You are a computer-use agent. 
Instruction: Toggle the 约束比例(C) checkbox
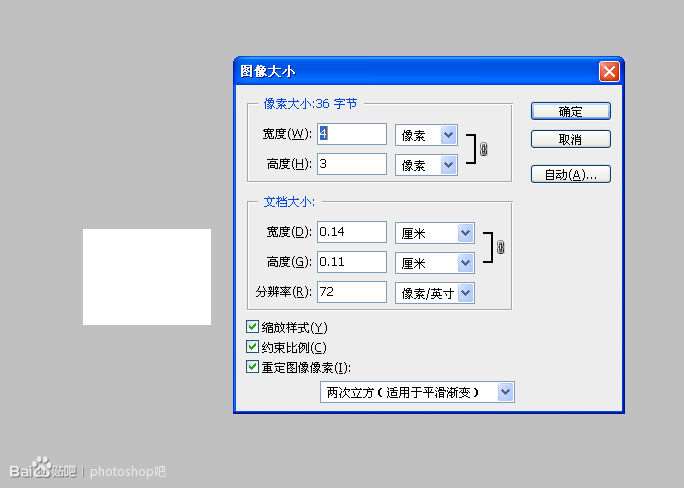tap(252, 347)
